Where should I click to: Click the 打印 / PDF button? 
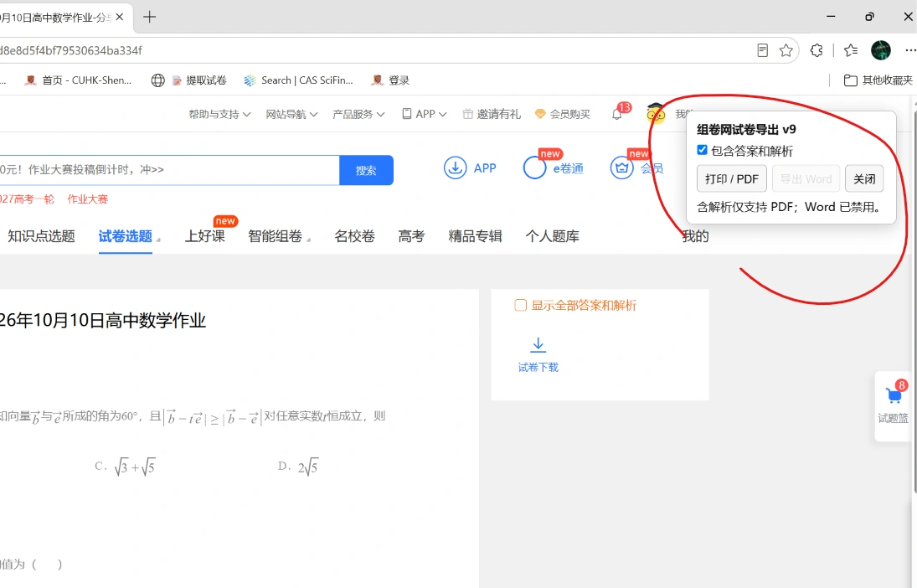click(732, 178)
